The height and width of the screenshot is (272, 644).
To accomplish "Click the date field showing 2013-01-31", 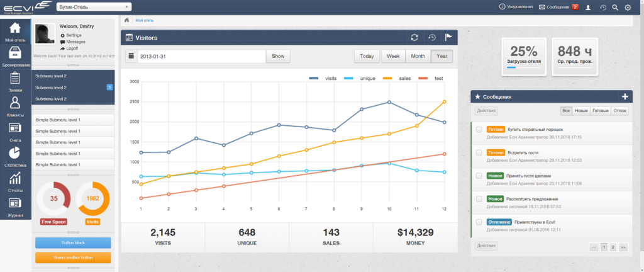I will click(x=201, y=56).
